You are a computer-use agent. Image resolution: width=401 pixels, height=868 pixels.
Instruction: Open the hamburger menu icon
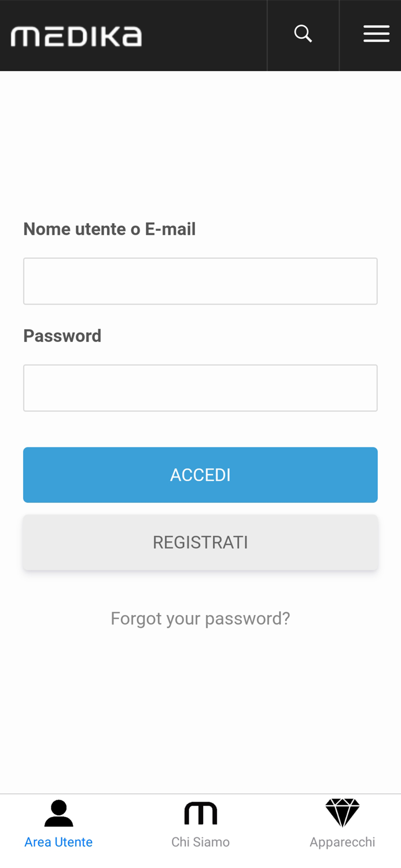(376, 34)
